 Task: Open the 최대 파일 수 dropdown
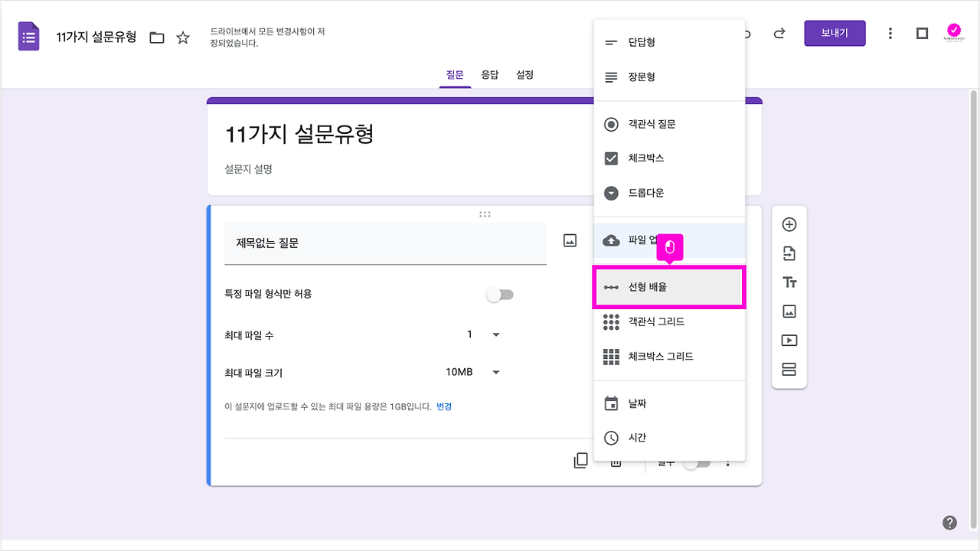495,334
